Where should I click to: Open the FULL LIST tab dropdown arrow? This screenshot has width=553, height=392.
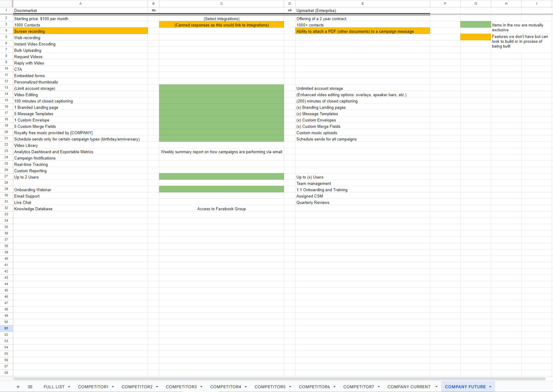[69, 387]
